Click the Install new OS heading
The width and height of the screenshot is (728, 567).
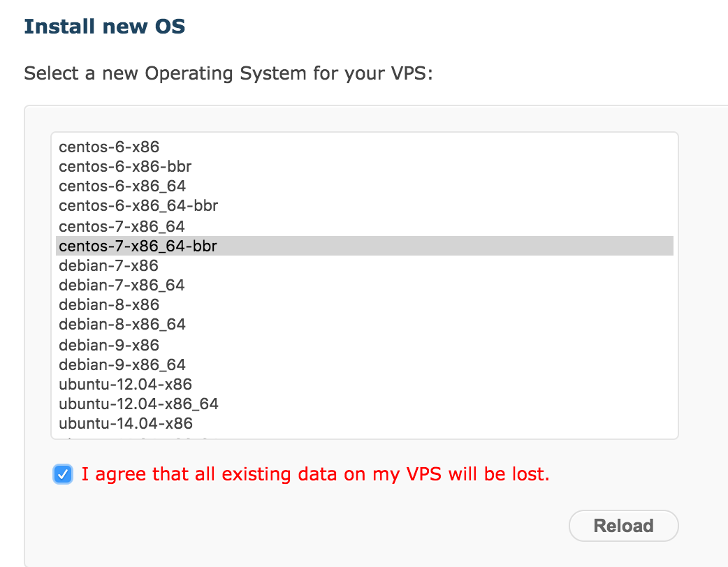[104, 27]
